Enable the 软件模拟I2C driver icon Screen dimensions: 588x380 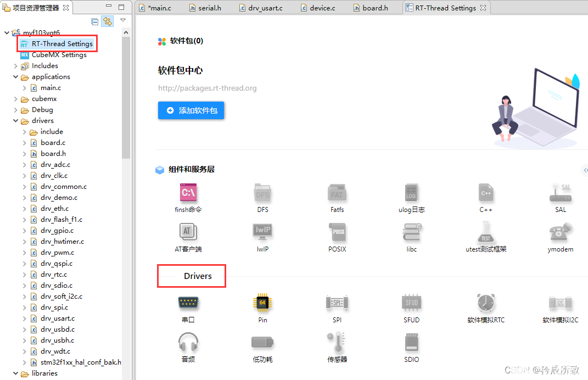560,303
